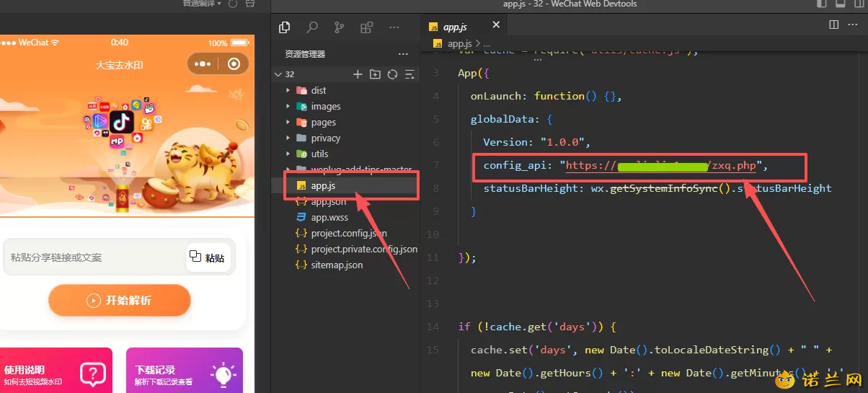Expand the privacy folder
Screen dimensions: 868x393
coord(344,138)
